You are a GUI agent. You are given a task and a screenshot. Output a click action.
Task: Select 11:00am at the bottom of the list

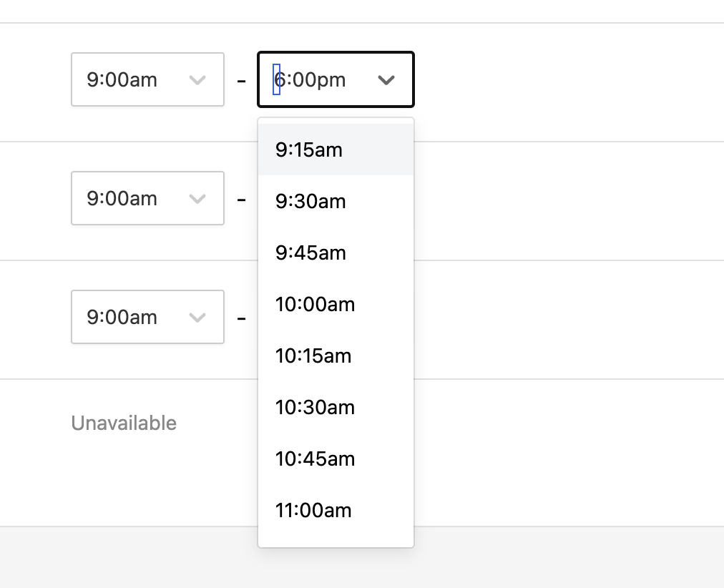[x=313, y=510]
